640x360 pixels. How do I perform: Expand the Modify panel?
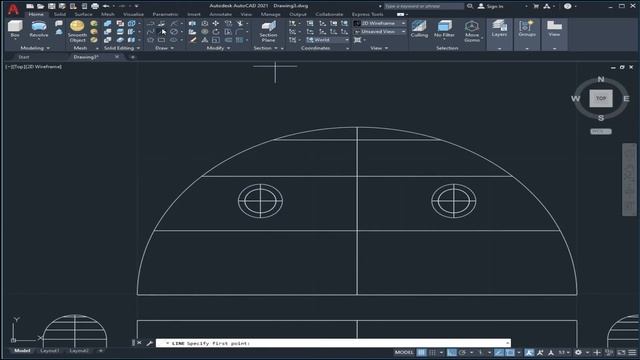pos(218,48)
